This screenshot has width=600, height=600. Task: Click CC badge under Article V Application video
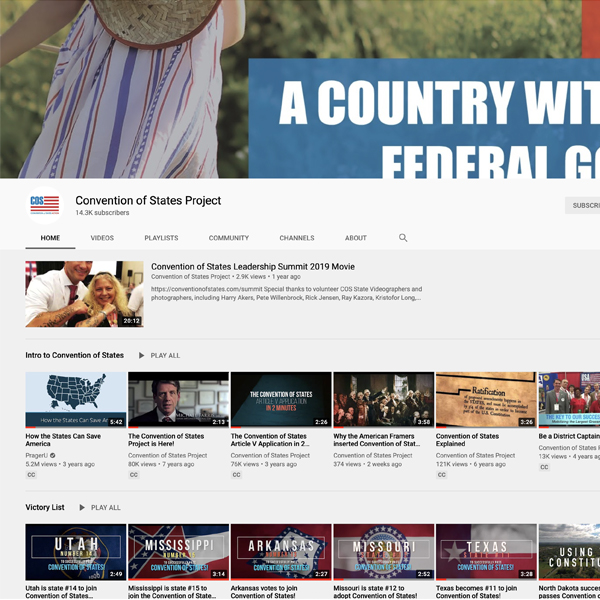click(x=236, y=475)
